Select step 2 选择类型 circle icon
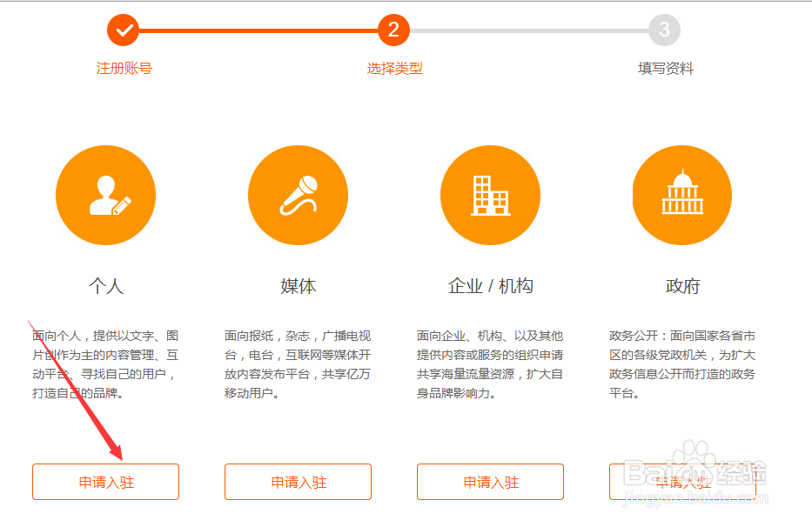Viewport: 812px width, 527px height. tap(393, 30)
